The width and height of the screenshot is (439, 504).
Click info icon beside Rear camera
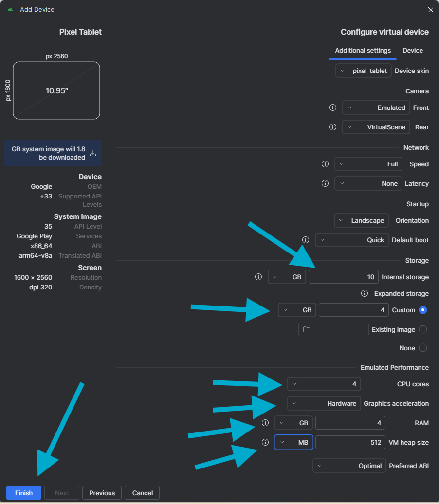(x=333, y=127)
